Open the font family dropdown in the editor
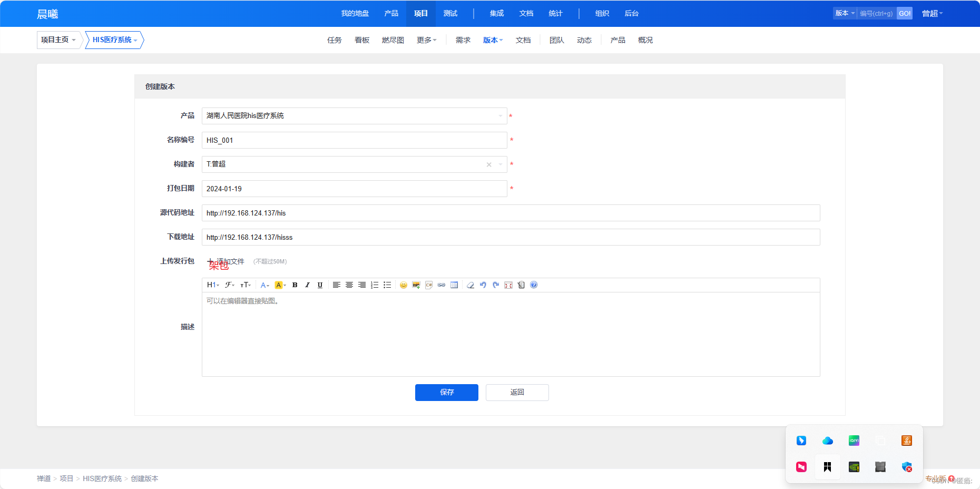Viewport: 980px width, 489px height. pyautogui.click(x=230, y=285)
